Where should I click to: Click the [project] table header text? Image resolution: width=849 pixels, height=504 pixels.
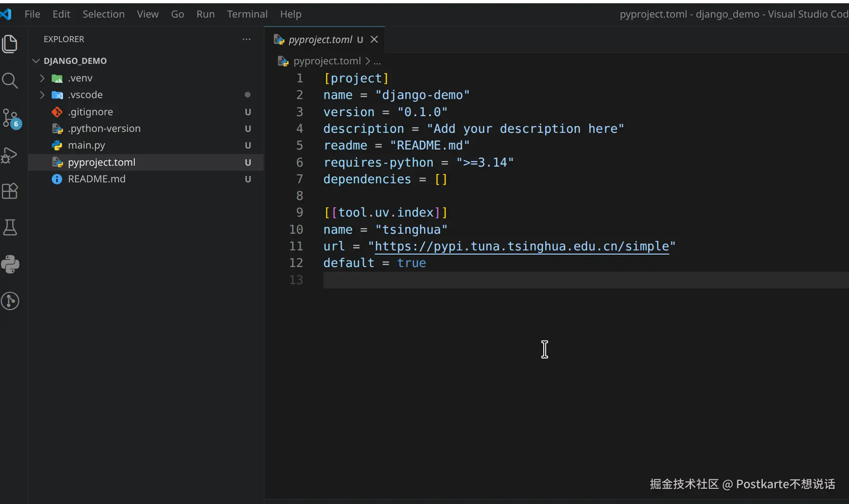click(356, 78)
